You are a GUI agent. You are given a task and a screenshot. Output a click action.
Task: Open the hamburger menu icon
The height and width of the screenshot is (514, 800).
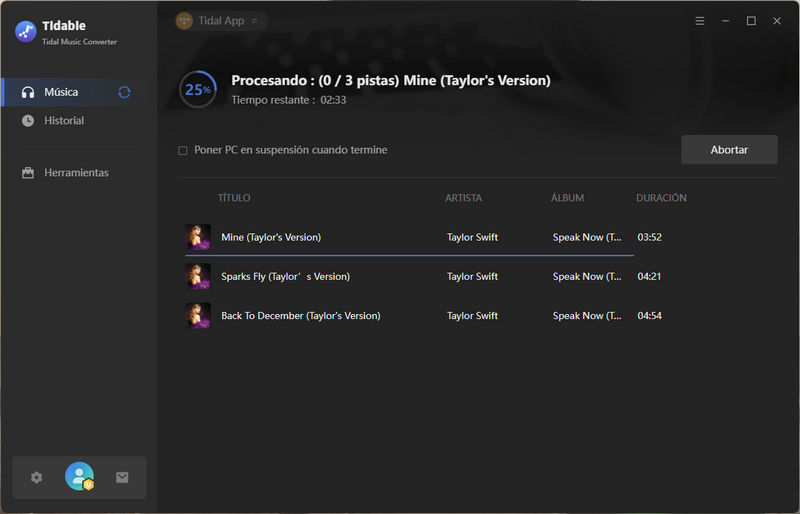tap(699, 21)
